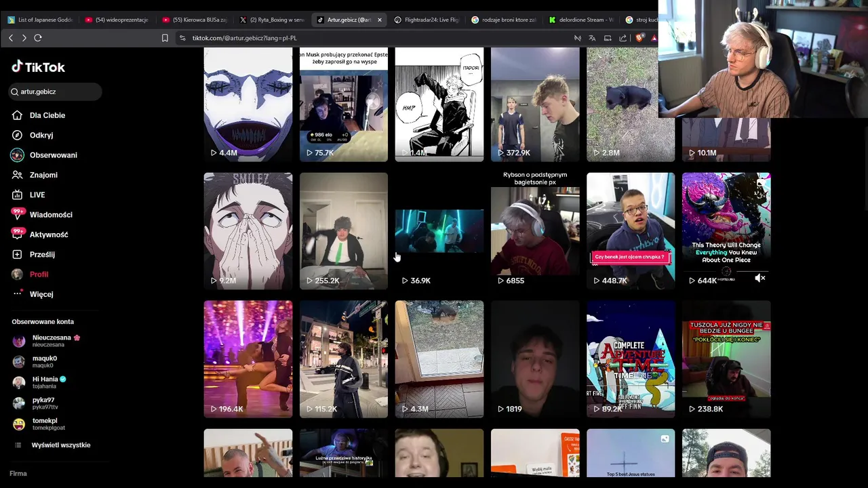
Task: Click the Dla Ciebie home icon
Action: [x=17, y=115]
